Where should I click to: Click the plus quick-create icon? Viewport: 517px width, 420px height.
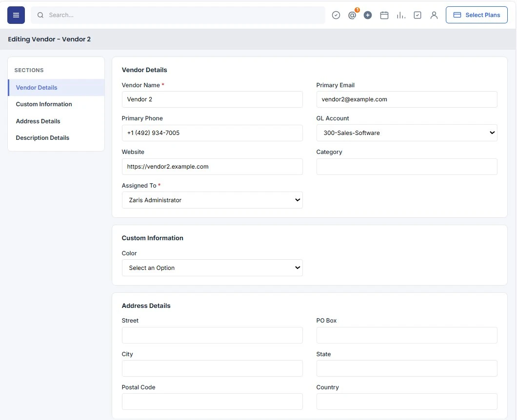pos(368,15)
